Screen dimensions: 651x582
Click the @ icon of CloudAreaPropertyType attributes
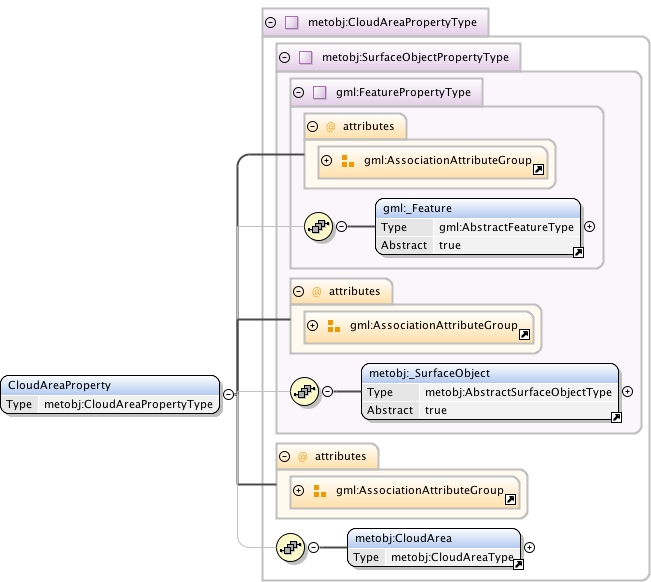click(302, 457)
